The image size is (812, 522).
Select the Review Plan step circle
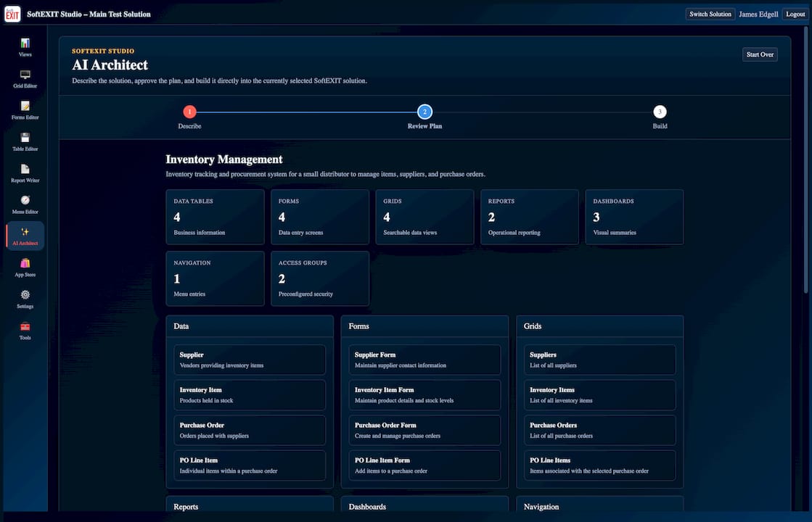[425, 112]
